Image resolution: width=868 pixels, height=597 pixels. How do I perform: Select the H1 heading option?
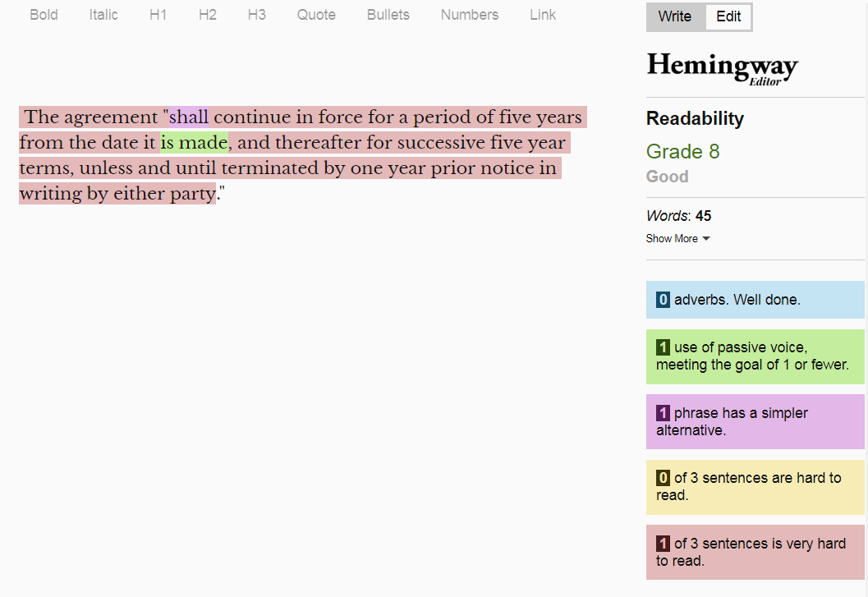(158, 15)
